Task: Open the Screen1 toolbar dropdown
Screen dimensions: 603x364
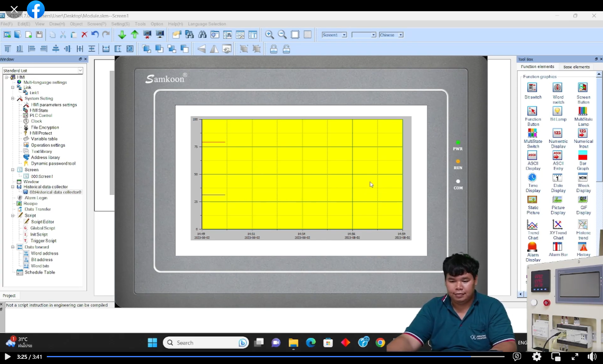Action: tap(344, 35)
